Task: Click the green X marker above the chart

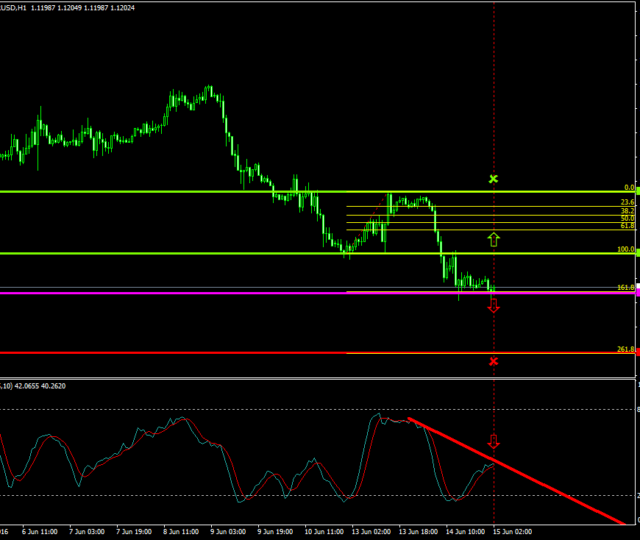Action: (x=492, y=179)
